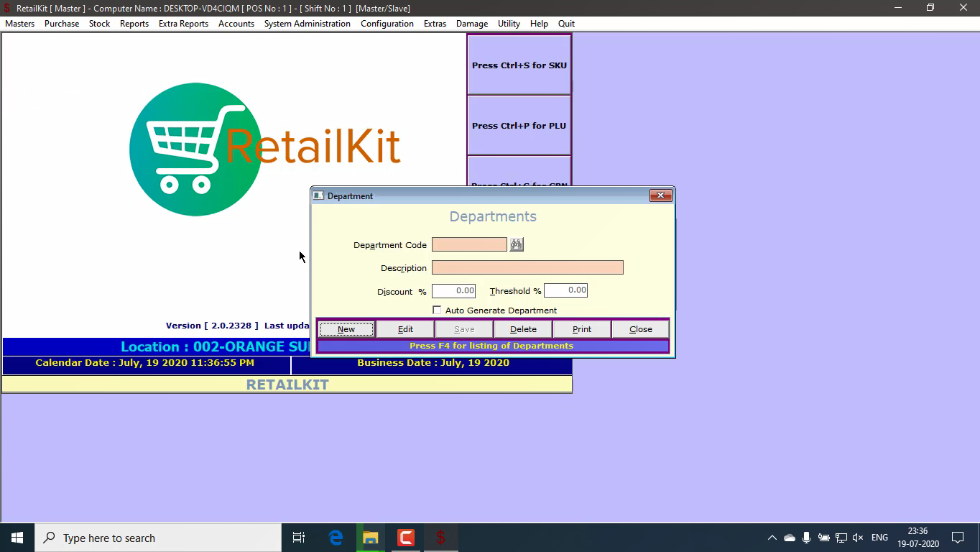Tick the Auto Generate Department checkbox

(x=437, y=310)
